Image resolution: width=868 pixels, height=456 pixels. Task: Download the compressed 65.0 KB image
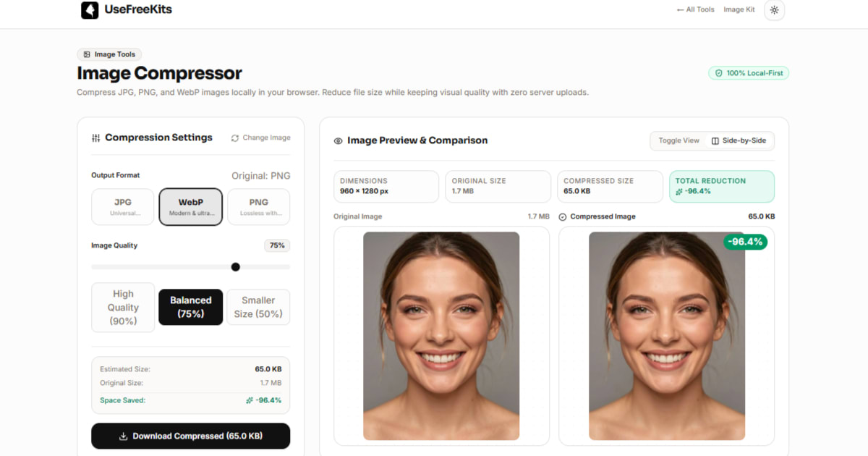tap(191, 436)
